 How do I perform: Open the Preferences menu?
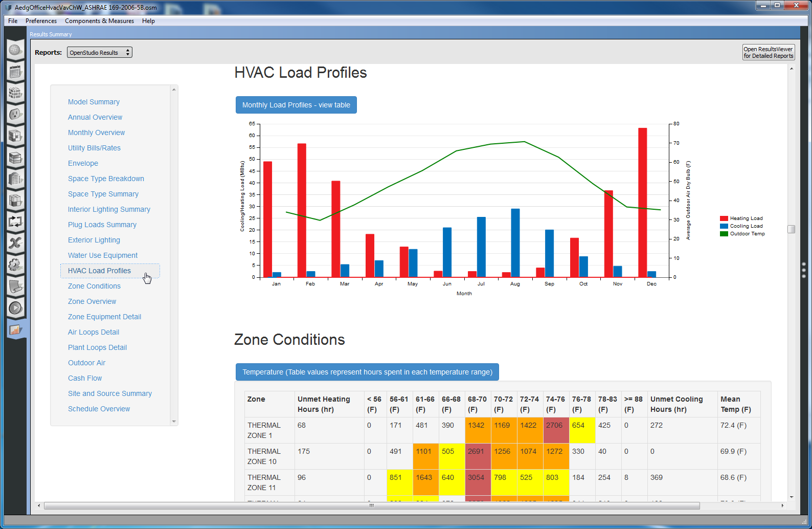41,21
